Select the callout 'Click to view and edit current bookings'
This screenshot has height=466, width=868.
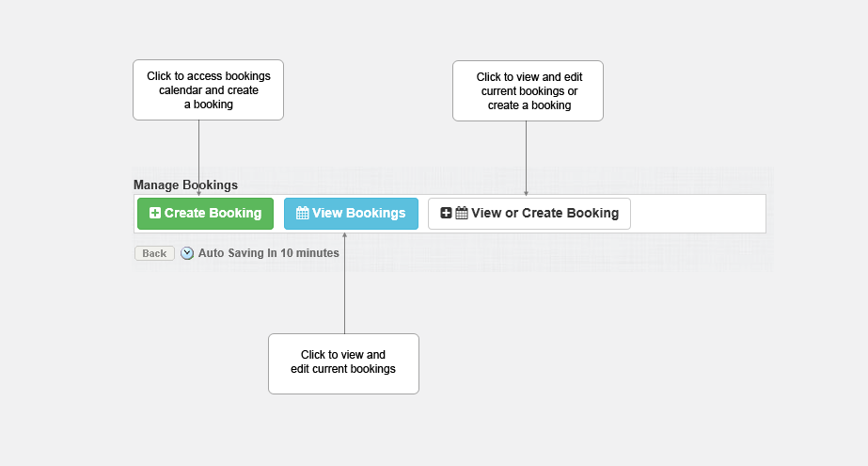click(344, 363)
